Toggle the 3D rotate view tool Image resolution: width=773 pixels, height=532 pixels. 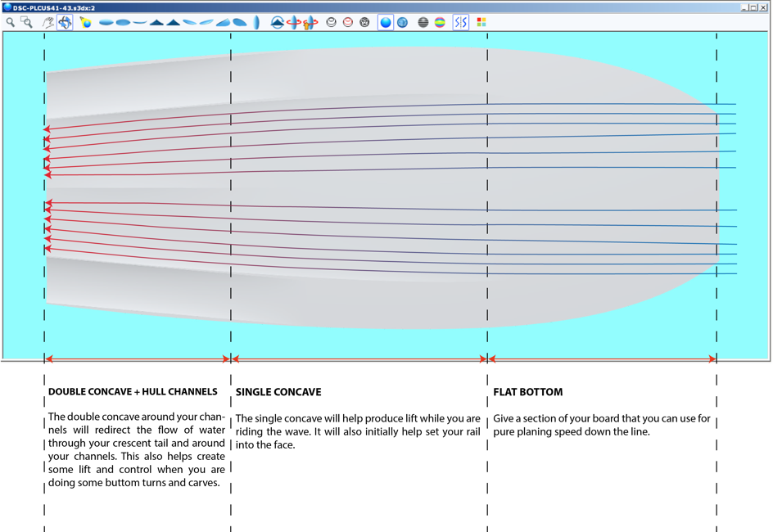pos(65,22)
